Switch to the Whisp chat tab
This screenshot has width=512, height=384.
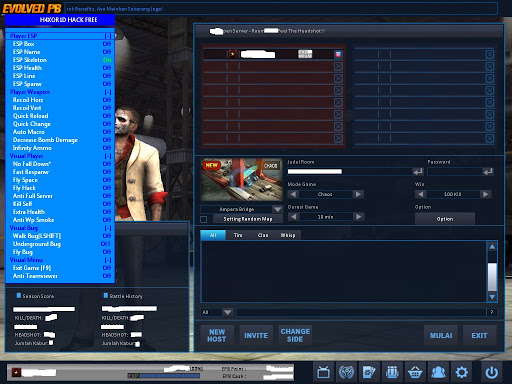[288, 235]
